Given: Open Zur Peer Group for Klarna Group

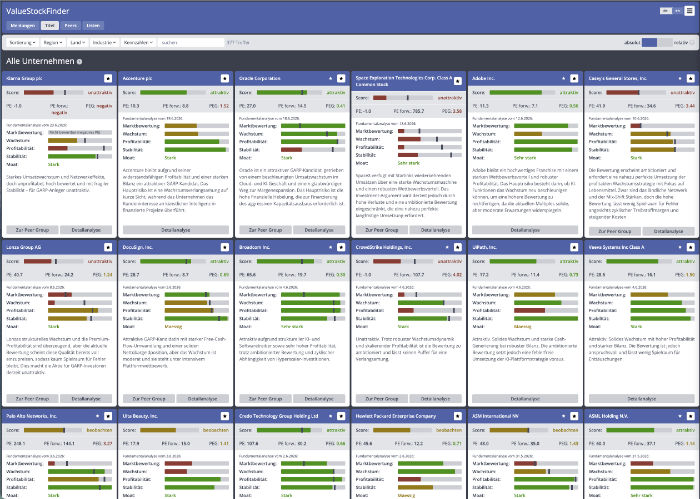Looking at the screenshot, I should [x=32, y=230].
